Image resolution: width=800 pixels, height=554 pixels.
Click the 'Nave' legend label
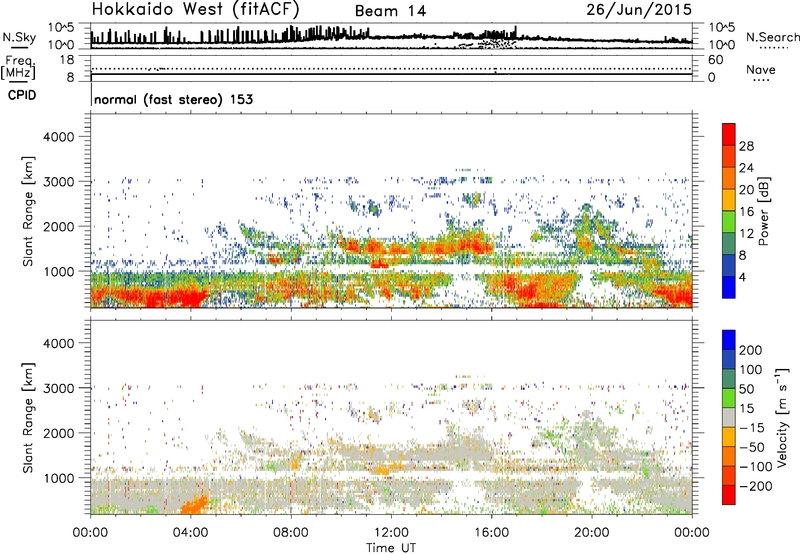tap(761, 70)
